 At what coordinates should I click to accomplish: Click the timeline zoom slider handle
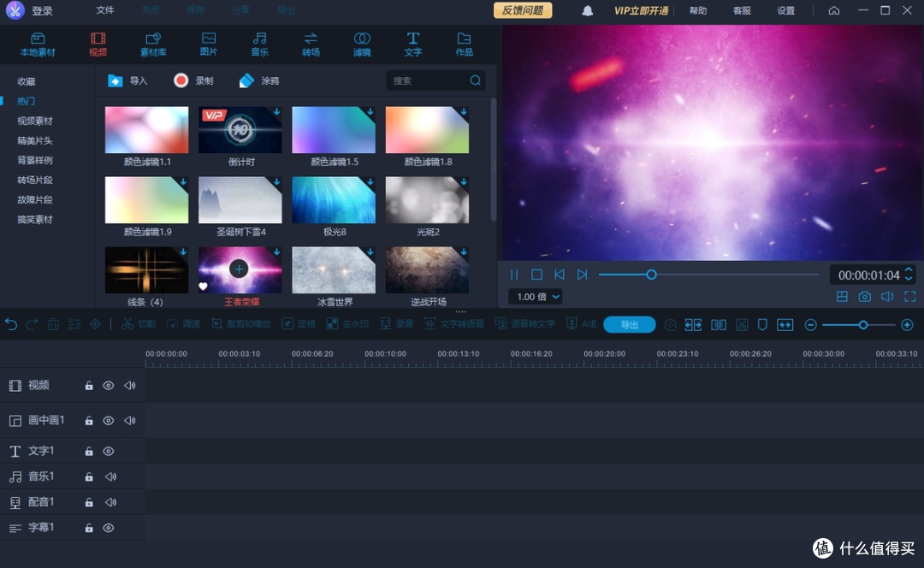tap(862, 325)
